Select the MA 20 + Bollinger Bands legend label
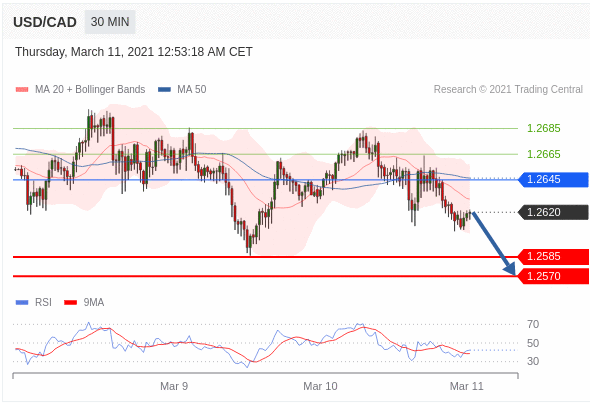Viewport: 590px width, 407px height. pyautogui.click(x=90, y=90)
